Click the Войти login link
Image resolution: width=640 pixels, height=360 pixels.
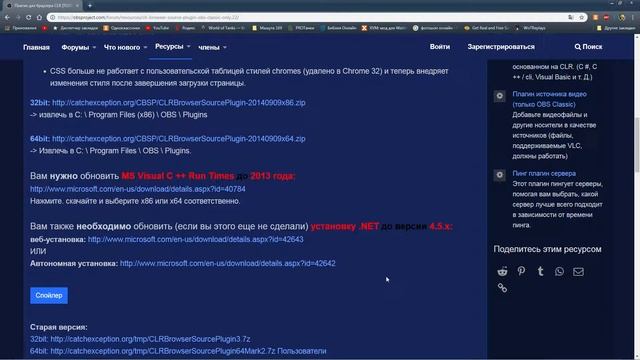pyautogui.click(x=440, y=47)
